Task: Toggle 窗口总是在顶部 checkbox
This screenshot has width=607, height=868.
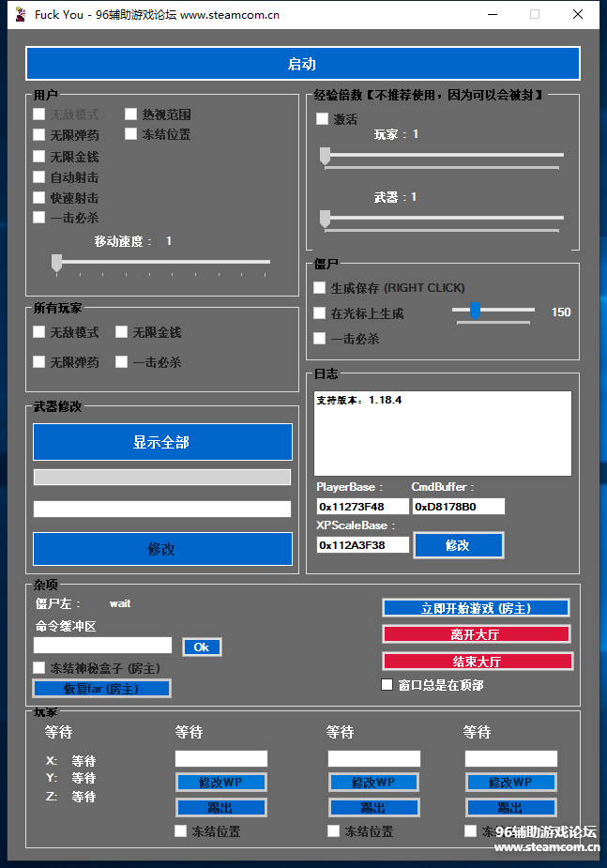Action: click(x=387, y=685)
